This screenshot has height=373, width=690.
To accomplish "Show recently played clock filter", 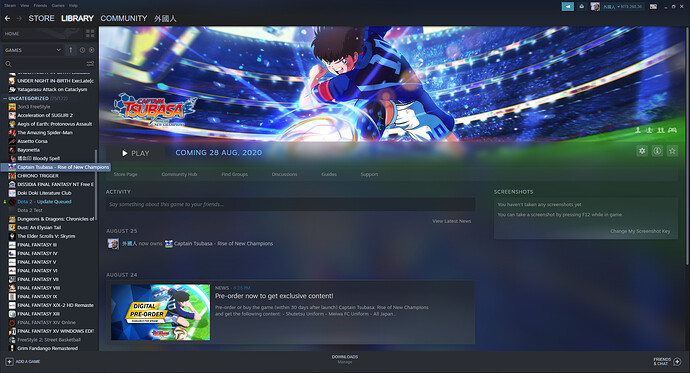I will tap(82, 50).
